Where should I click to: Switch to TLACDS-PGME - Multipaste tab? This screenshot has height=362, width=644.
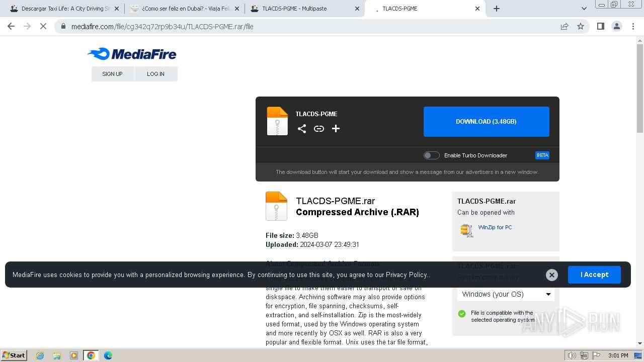click(x=304, y=9)
